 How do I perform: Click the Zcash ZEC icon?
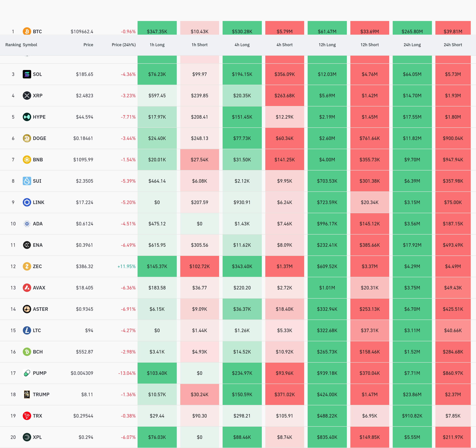(27, 266)
